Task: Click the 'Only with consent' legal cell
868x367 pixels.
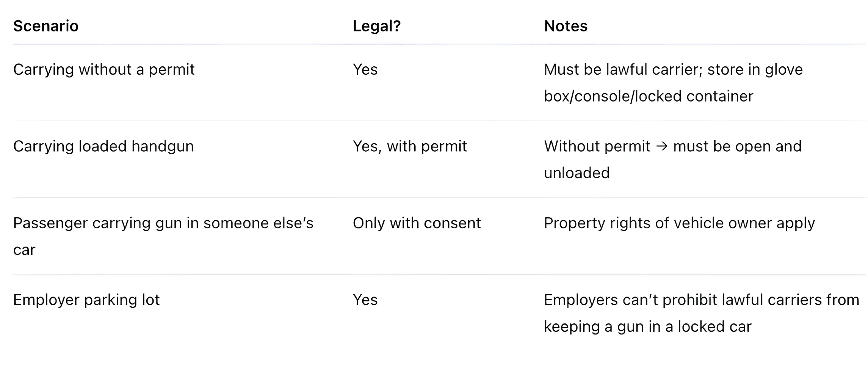Action: (x=417, y=223)
